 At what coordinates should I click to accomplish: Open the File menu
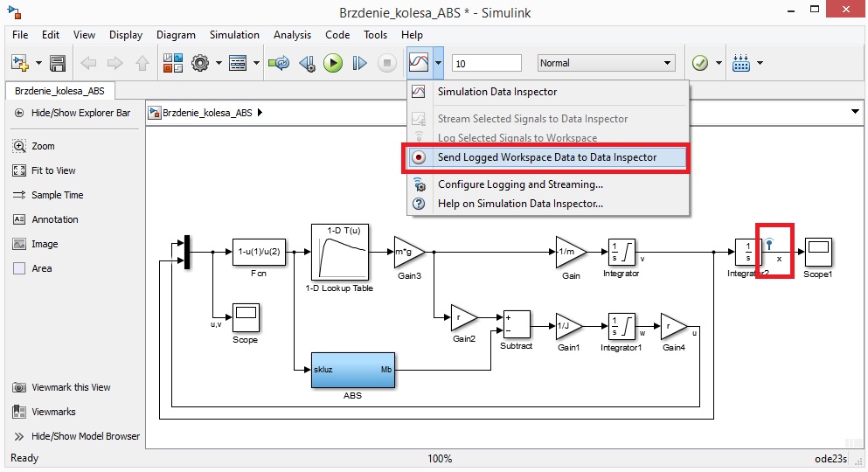(20, 35)
